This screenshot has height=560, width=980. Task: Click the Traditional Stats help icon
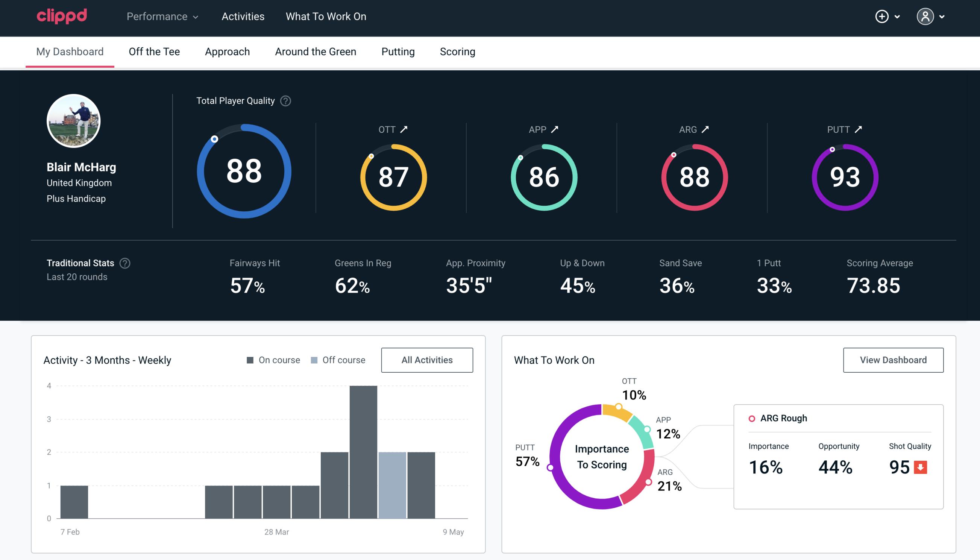[x=125, y=263]
